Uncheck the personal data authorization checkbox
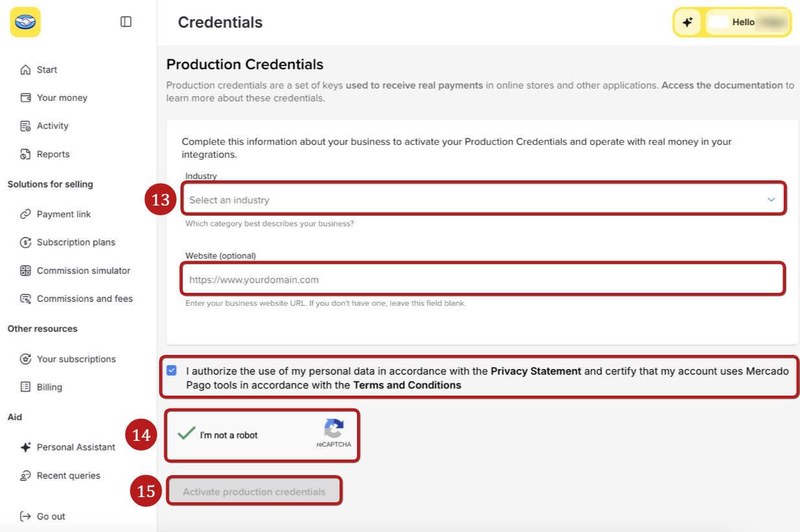Screen dimensions: 800x532 pos(171,370)
